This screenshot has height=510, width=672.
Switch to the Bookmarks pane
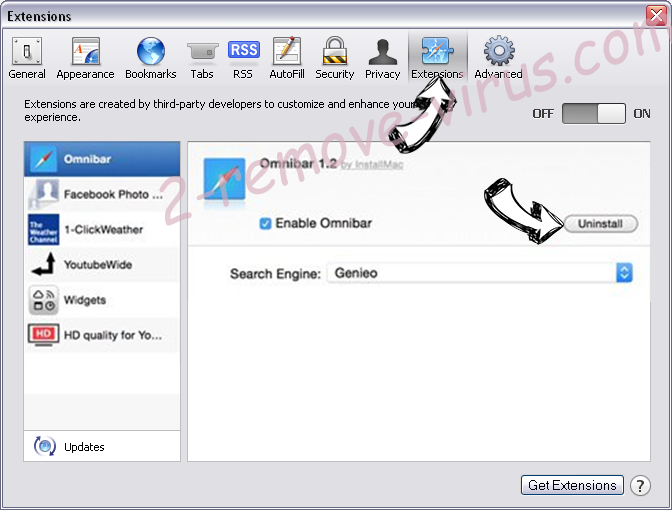150,59
